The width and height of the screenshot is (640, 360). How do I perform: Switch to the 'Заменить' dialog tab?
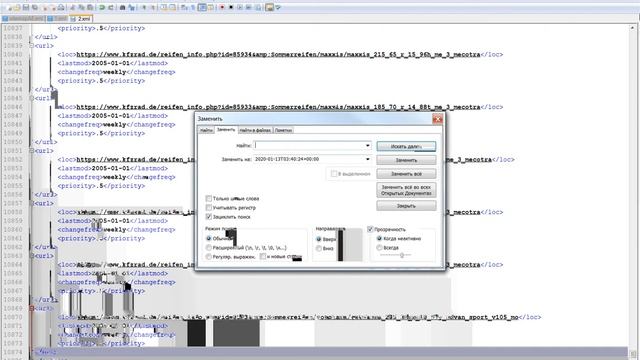pos(226,129)
